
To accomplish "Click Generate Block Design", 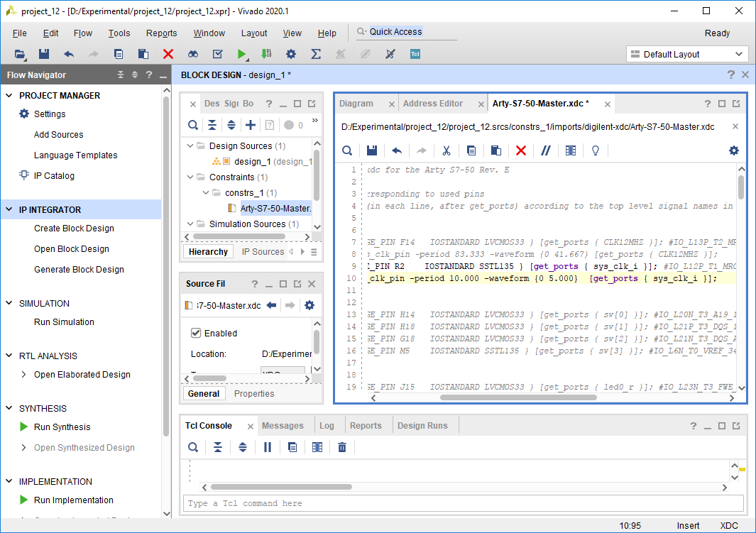I will (x=79, y=270).
